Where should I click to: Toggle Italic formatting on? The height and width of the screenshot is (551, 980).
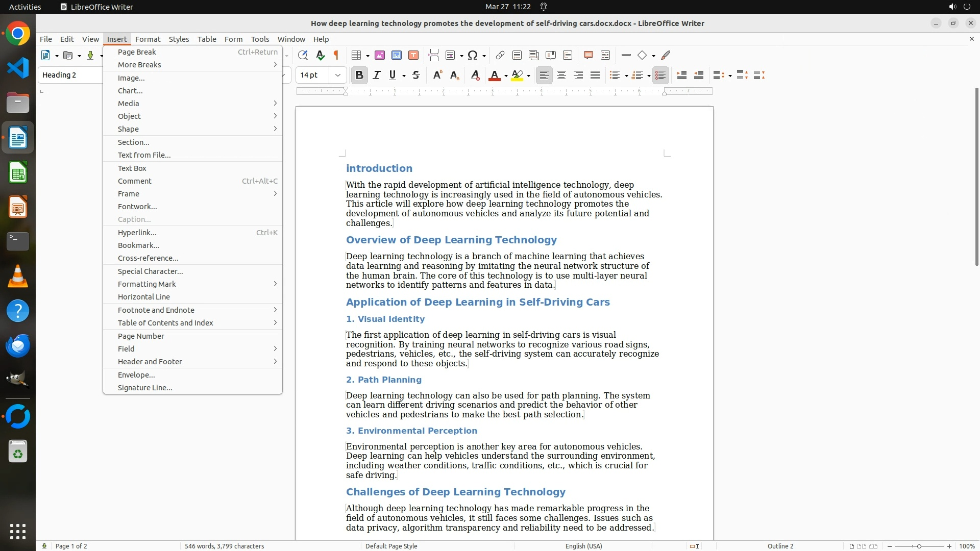pos(376,75)
